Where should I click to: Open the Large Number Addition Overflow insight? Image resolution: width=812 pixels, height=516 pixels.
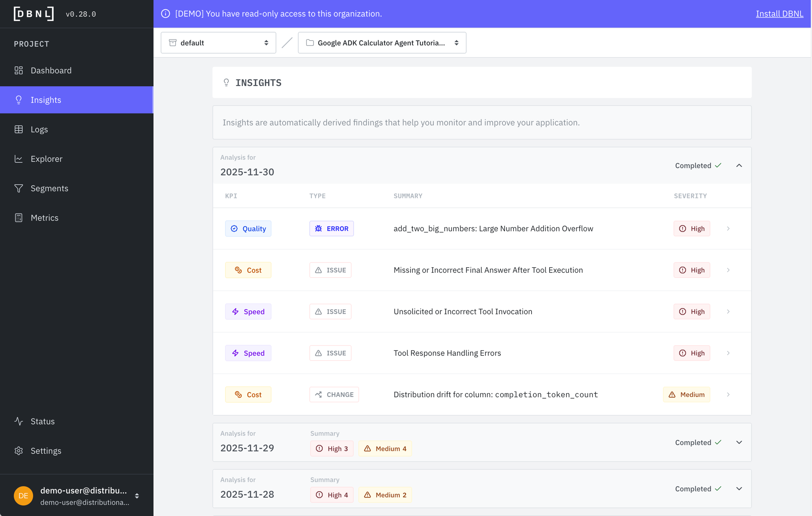(x=493, y=229)
